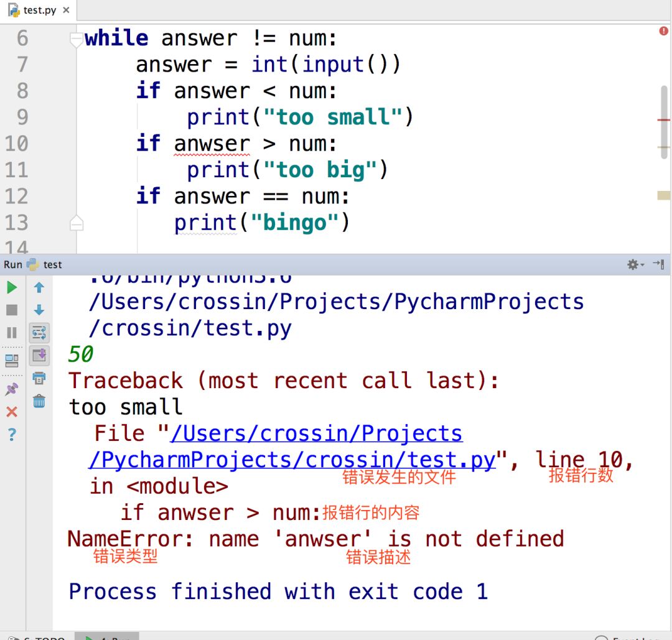Click the misspelled 'anwser' on line 10
672x640 pixels.
[x=212, y=144]
